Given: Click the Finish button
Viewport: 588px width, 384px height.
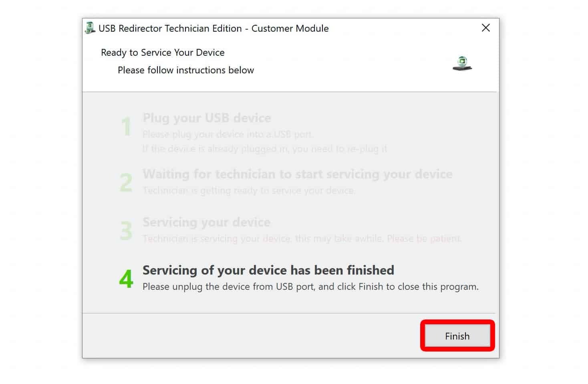Looking at the screenshot, I should point(457,336).
